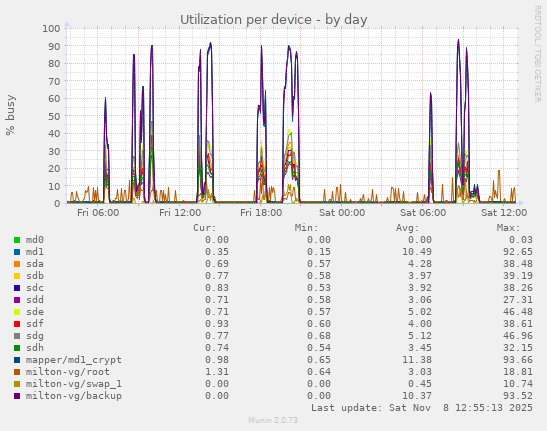This screenshot has height=431, width=547.
Task: Click the sde legend label
Action: click(x=35, y=312)
